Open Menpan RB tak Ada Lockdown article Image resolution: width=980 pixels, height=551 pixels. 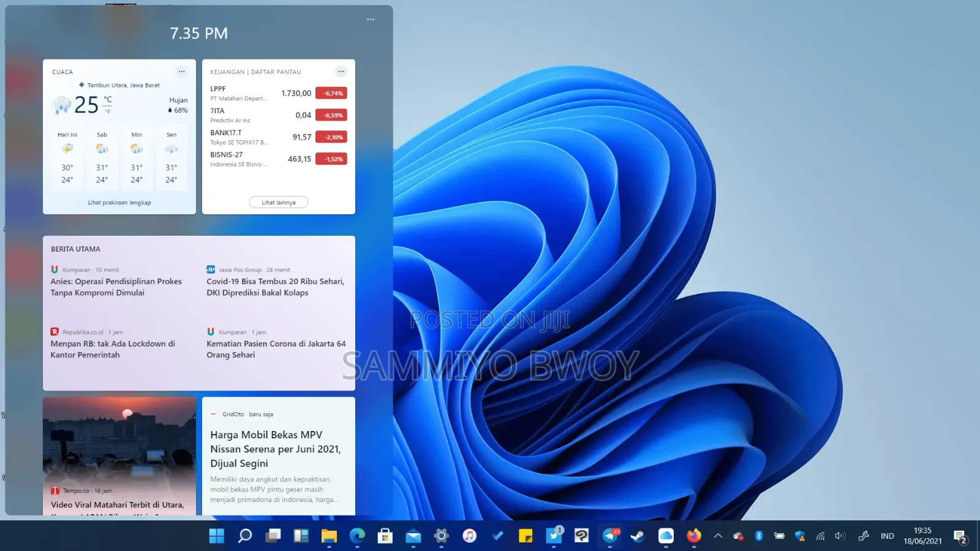113,349
